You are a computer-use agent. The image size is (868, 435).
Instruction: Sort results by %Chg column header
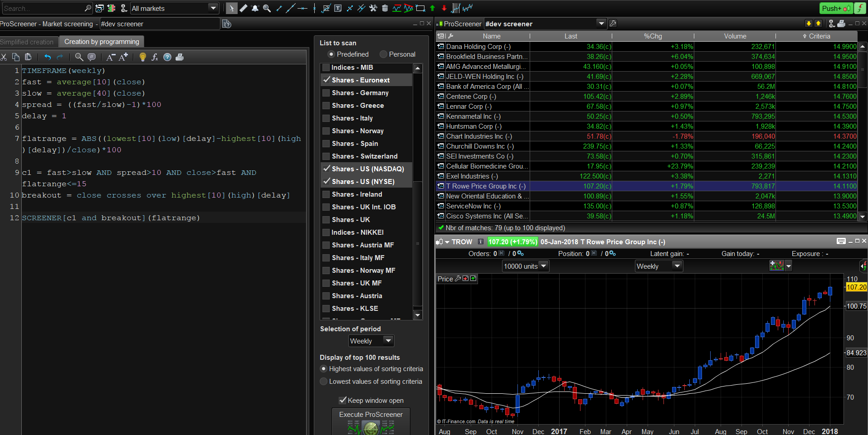point(653,36)
